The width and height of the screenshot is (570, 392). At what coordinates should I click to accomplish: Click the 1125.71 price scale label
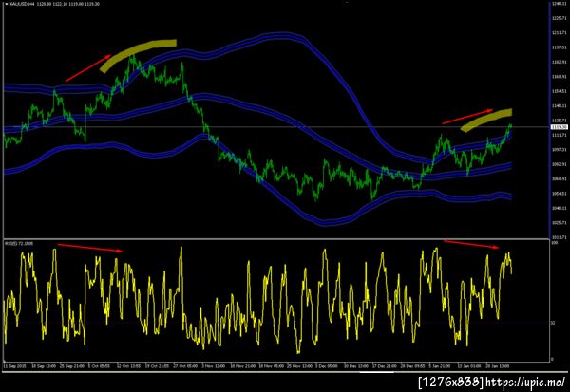[560, 121]
